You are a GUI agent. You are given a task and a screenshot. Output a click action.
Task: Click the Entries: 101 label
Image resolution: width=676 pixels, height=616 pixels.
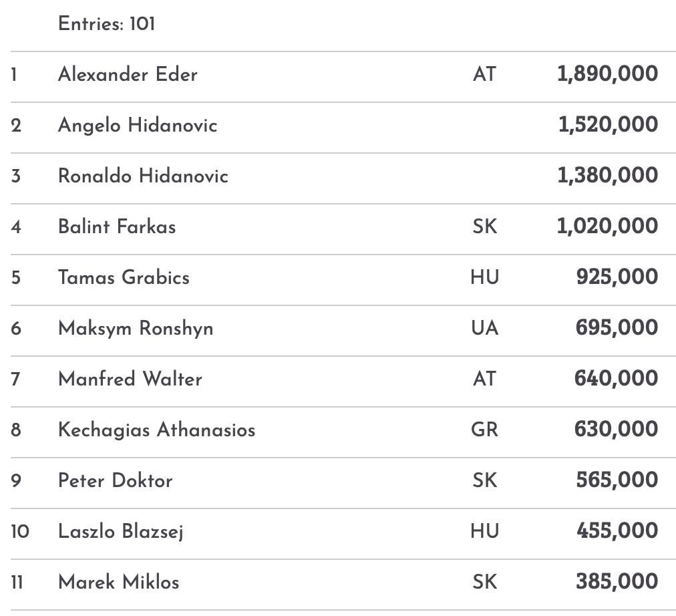pyautogui.click(x=106, y=24)
